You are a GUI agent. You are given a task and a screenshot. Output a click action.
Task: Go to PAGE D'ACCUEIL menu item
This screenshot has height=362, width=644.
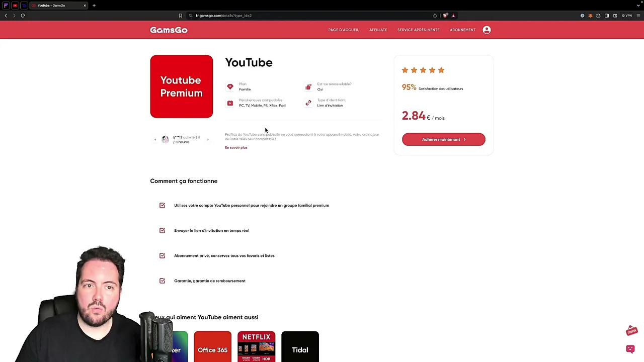tap(344, 30)
